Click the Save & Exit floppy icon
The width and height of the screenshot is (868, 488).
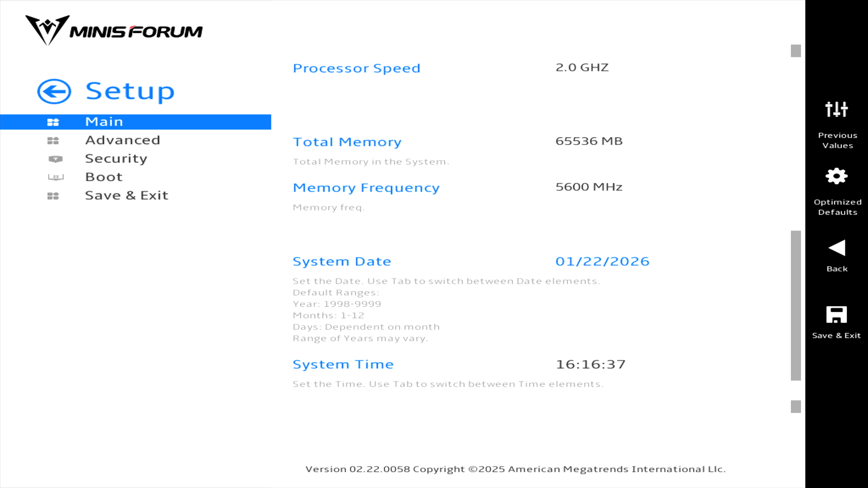836,314
